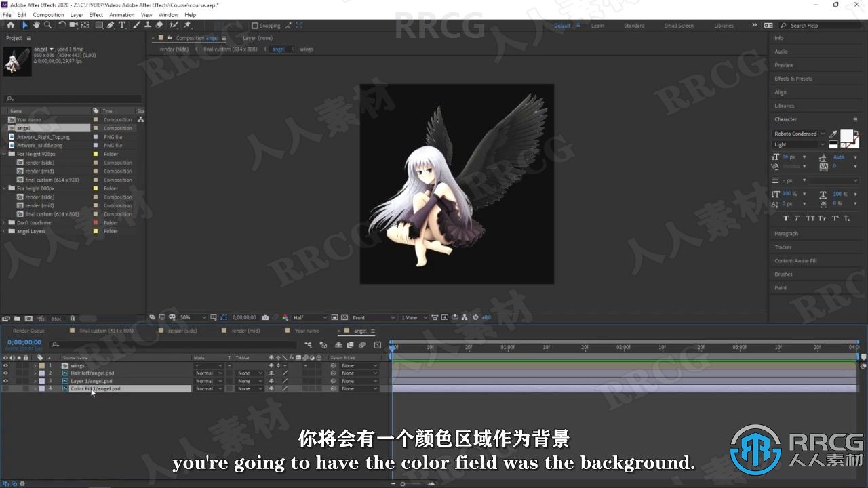Hide the wings layer with its eye toggle
The height and width of the screenshot is (488, 868).
[5, 365]
